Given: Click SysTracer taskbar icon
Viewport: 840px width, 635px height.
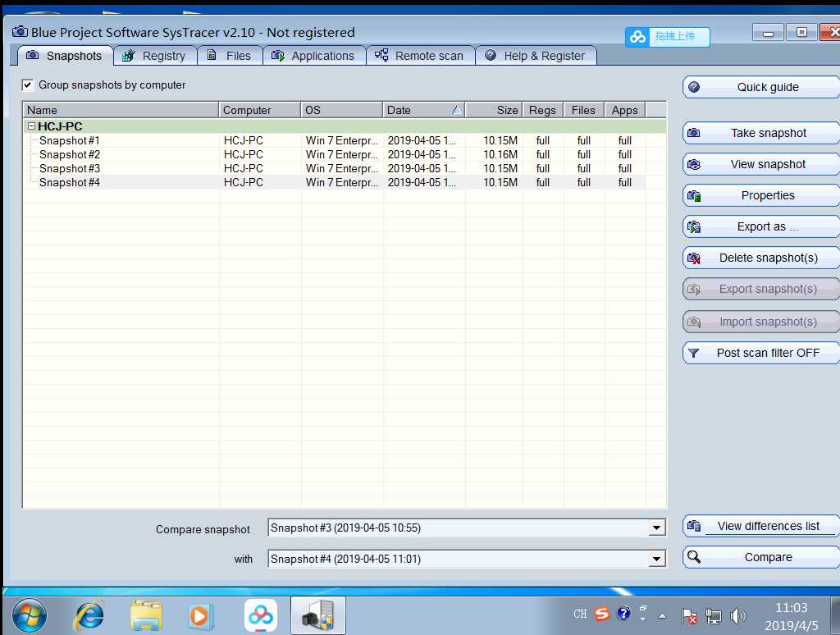Looking at the screenshot, I should click(318, 615).
